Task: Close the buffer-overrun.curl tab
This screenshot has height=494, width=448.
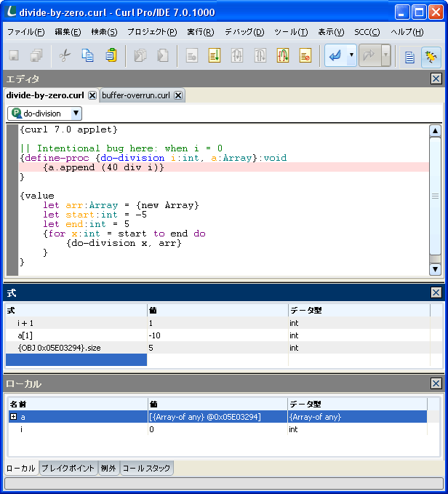Action: click(x=178, y=95)
